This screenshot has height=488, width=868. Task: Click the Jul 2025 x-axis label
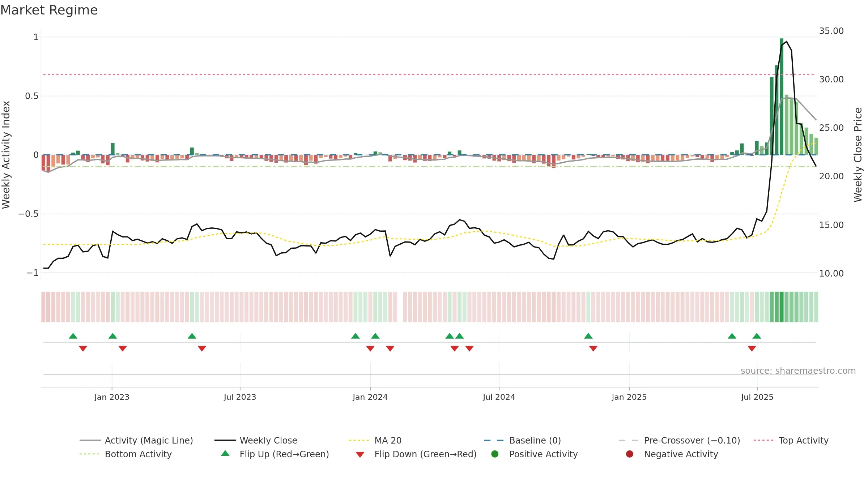point(757,397)
